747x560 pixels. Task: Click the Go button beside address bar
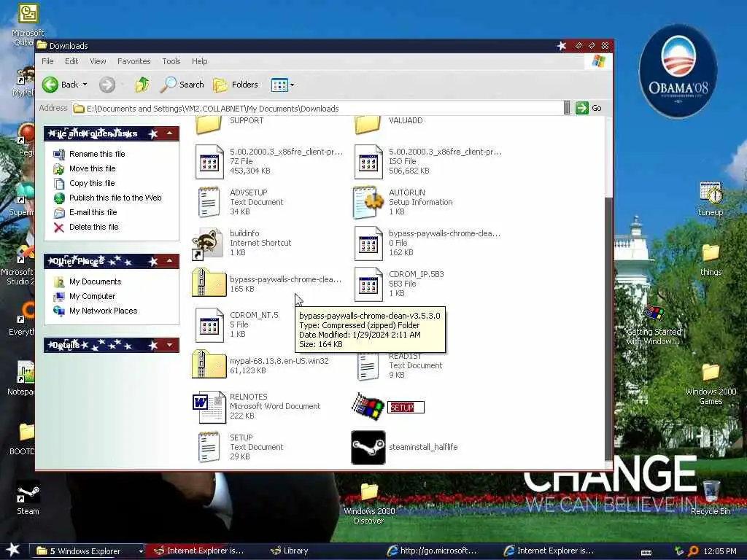(589, 108)
